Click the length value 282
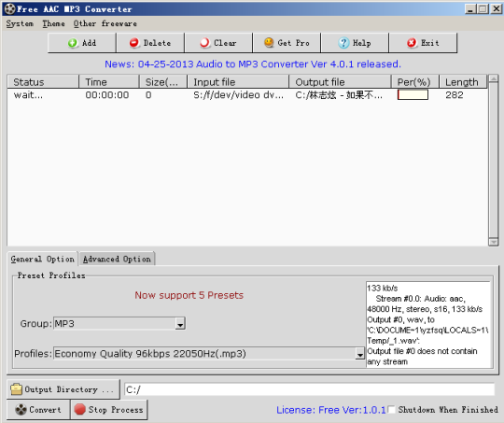 pyautogui.click(x=455, y=95)
